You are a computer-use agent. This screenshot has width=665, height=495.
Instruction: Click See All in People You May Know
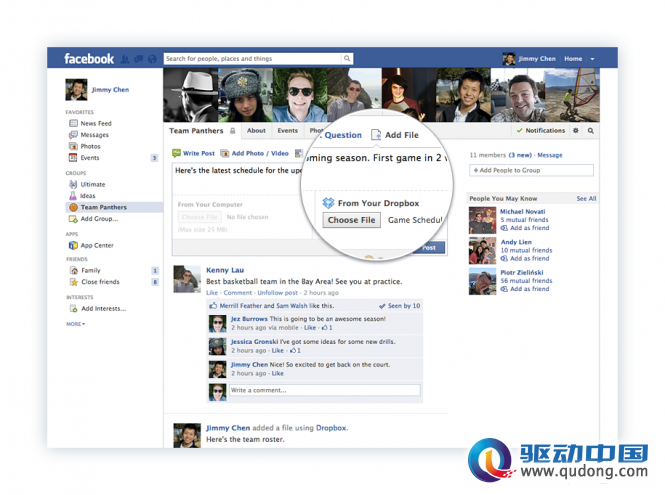pyautogui.click(x=586, y=199)
